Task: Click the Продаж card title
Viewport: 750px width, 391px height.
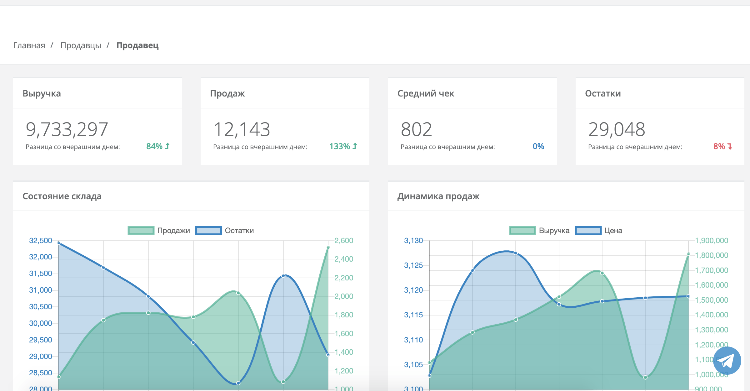Action: click(x=228, y=93)
